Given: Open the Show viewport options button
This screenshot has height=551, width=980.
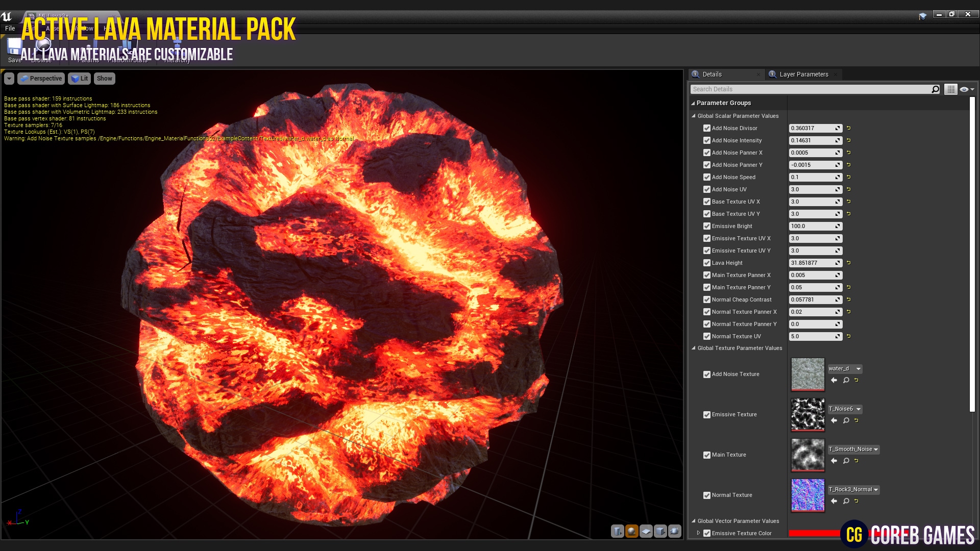Looking at the screenshot, I should pos(104,78).
